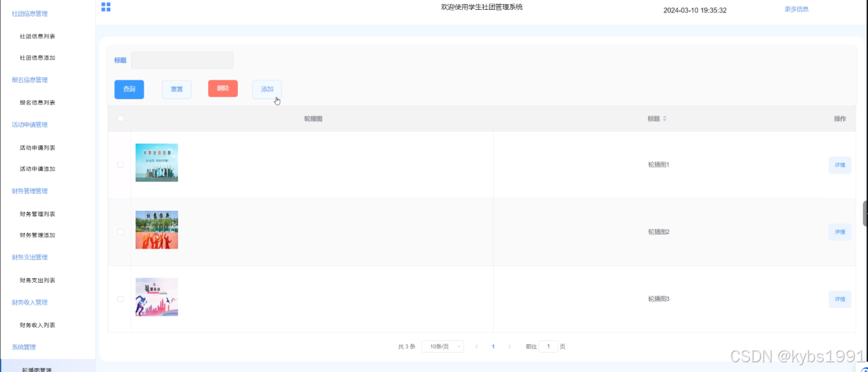Image resolution: width=868 pixels, height=372 pixels.
Task: Click the 添加 add button
Action: pyautogui.click(x=267, y=89)
